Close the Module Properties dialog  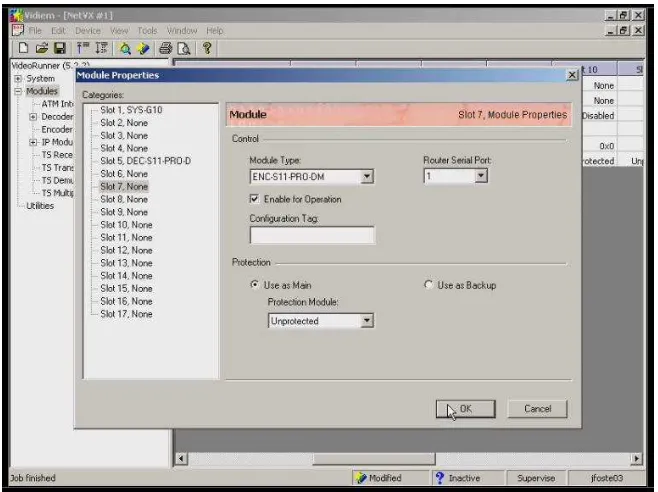[572, 75]
